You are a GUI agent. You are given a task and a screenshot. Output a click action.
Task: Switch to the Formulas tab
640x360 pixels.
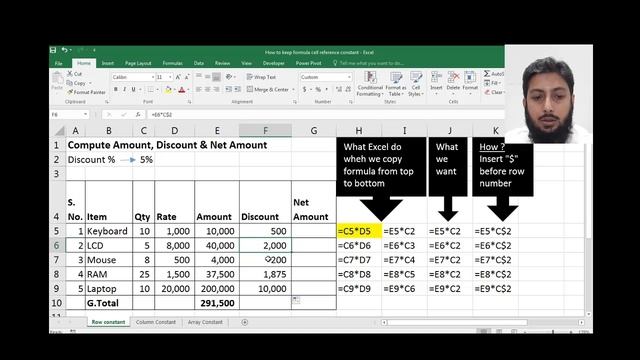(173, 63)
